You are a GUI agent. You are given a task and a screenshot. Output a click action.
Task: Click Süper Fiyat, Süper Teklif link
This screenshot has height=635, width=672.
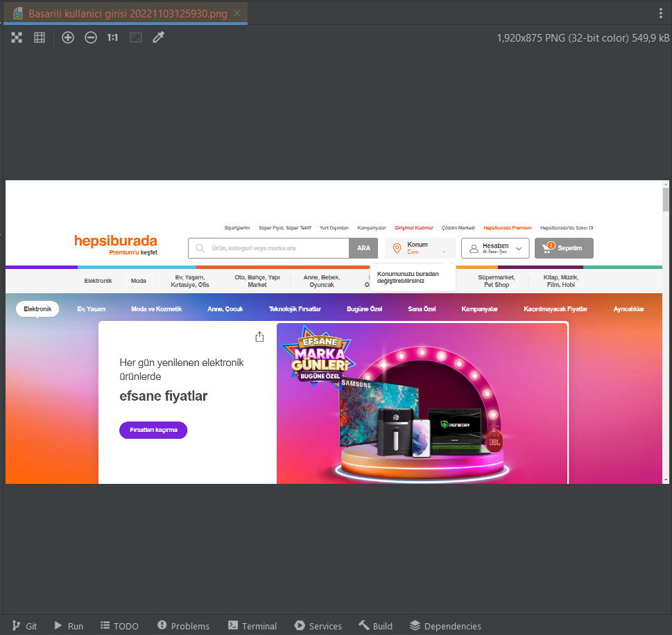(x=285, y=228)
